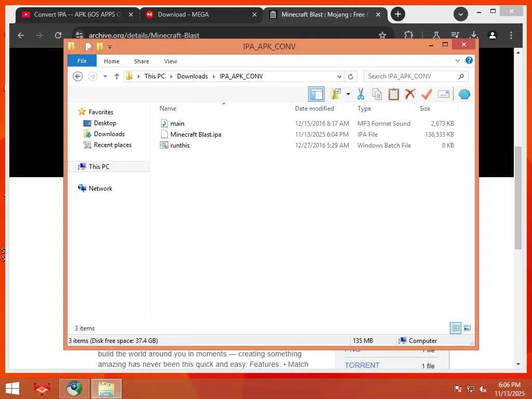
Task: Select the main MP3 file
Action: point(177,124)
